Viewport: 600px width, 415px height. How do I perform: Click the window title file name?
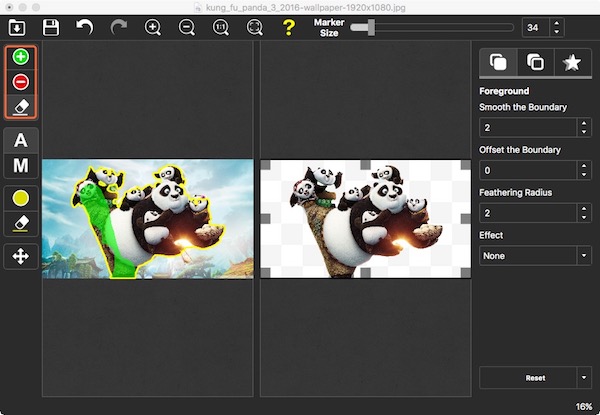(305, 7)
